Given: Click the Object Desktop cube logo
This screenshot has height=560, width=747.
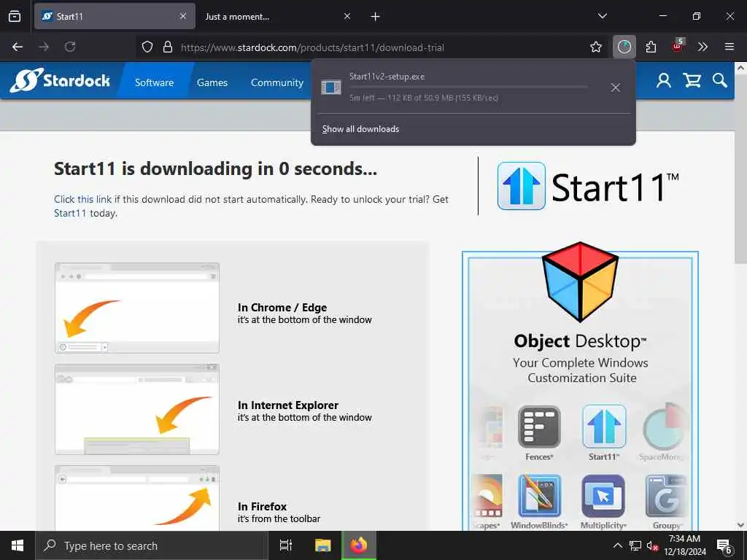Looking at the screenshot, I should point(580,281).
